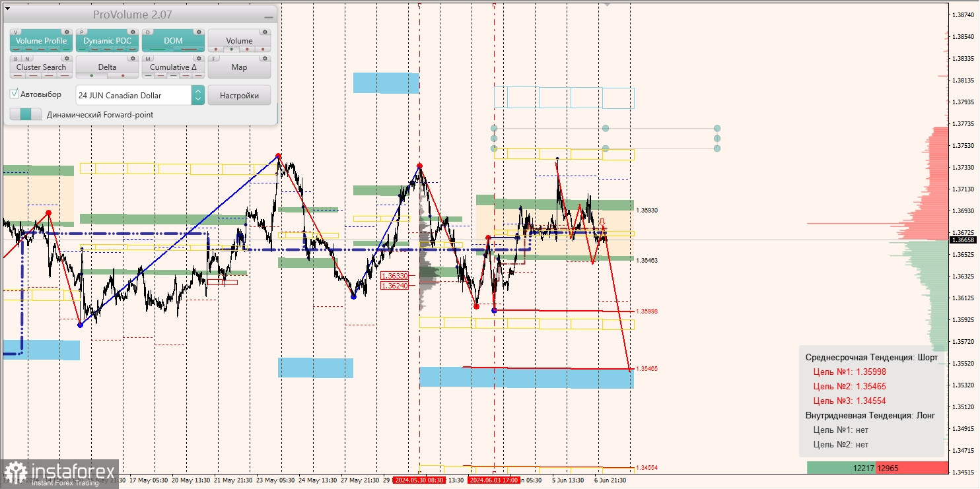Click the V hotkey badge on Volume Profile
The width and height of the screenshot is (980, 489).
tap(16, 32)
